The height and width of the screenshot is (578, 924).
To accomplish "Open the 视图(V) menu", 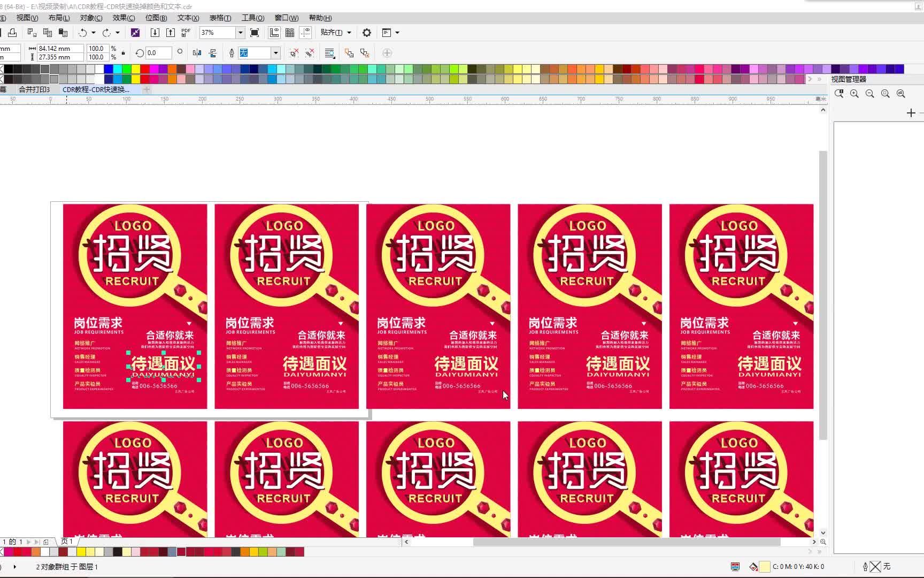I will [27, 18].
